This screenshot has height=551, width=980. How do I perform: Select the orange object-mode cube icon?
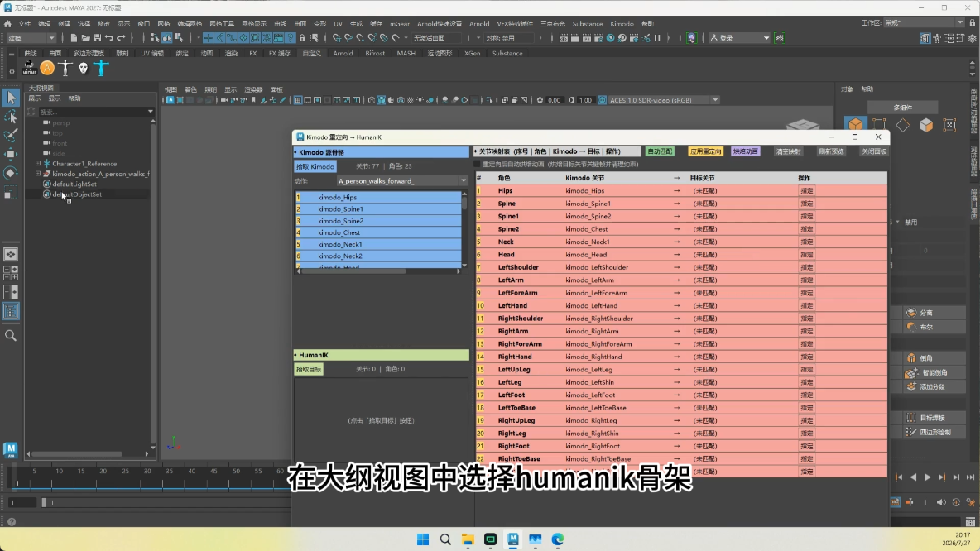[855, 125]
